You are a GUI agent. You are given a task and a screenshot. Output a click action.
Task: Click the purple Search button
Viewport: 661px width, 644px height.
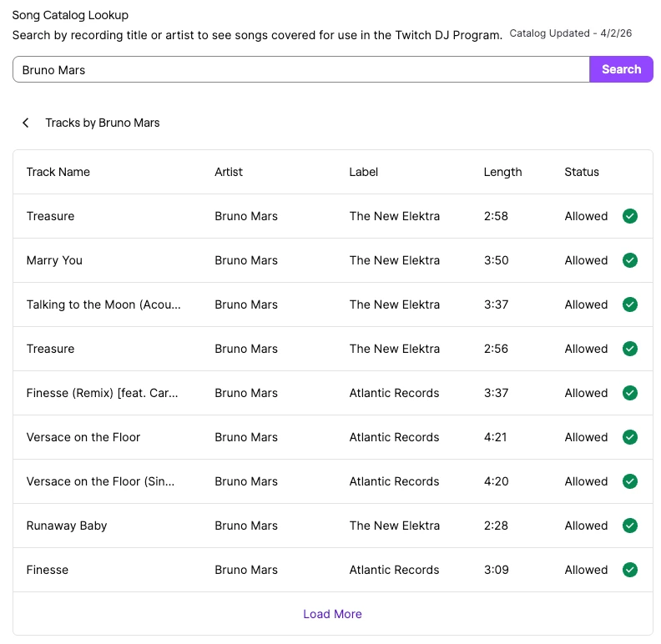point(621,69)
